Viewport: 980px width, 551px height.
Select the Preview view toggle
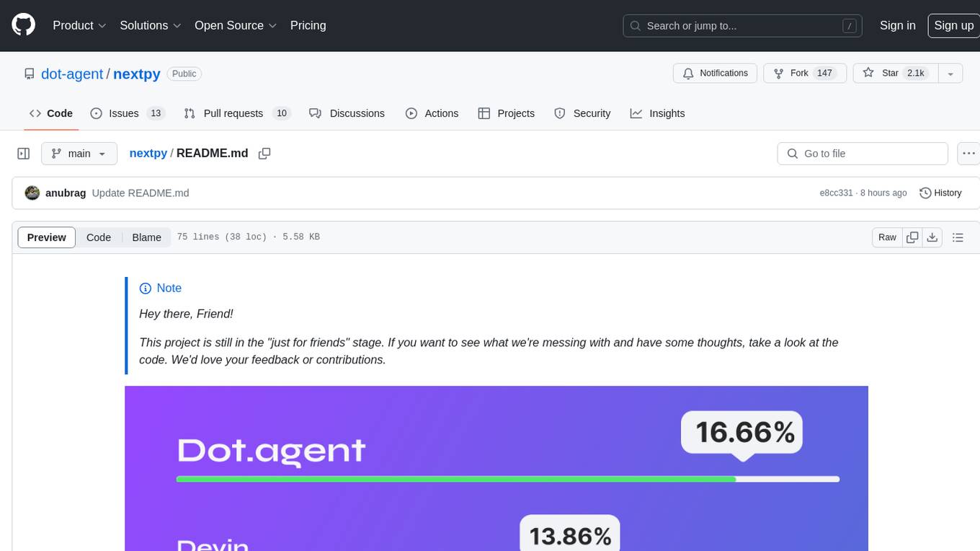(47, 237)
